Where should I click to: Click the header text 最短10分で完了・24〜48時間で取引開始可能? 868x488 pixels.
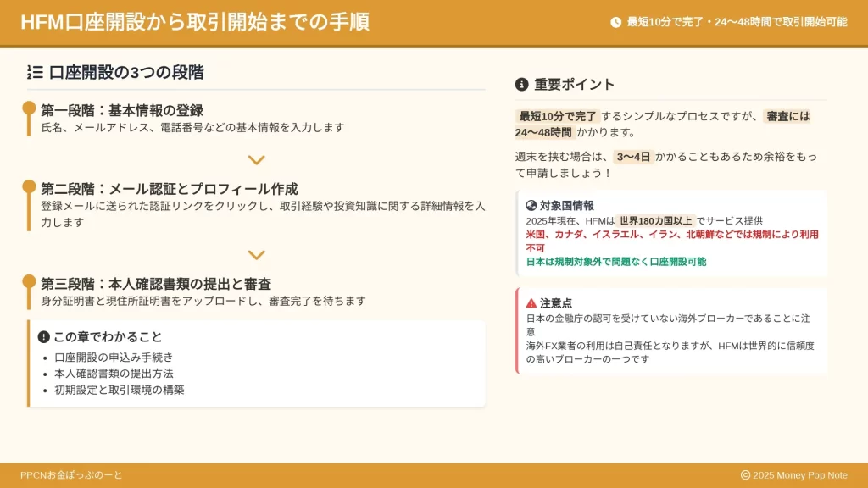[x=737, y=22]
